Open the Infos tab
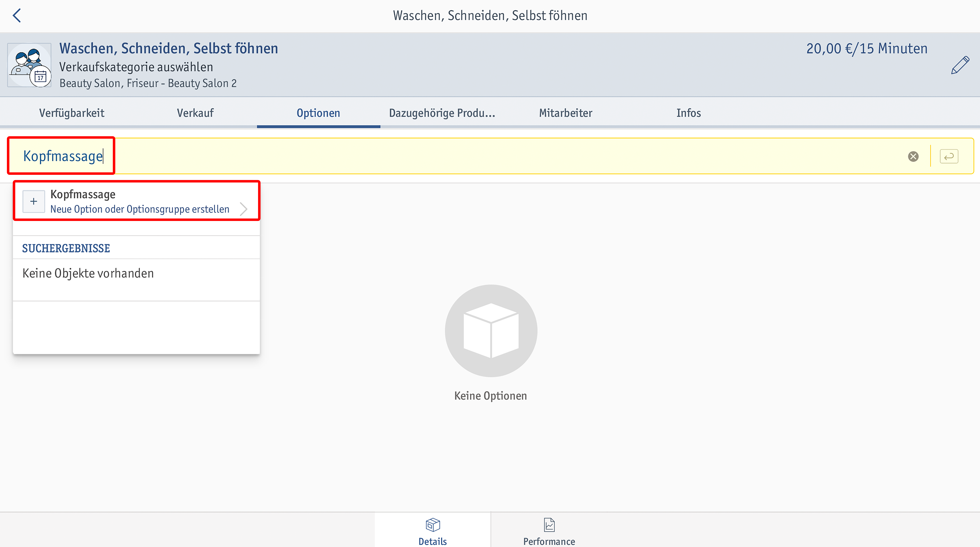The width and height of the screenshot is (980, 547). [x=689, y=113]
